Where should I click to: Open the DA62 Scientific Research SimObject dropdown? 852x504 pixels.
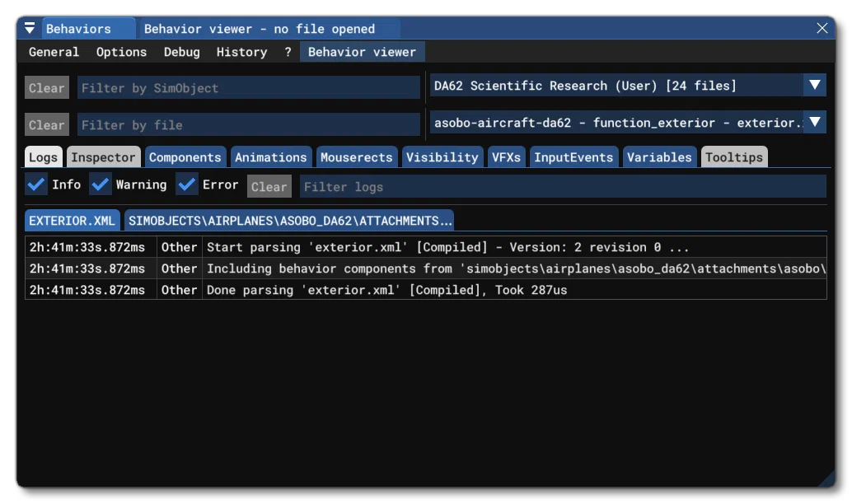tap(628, 86)
